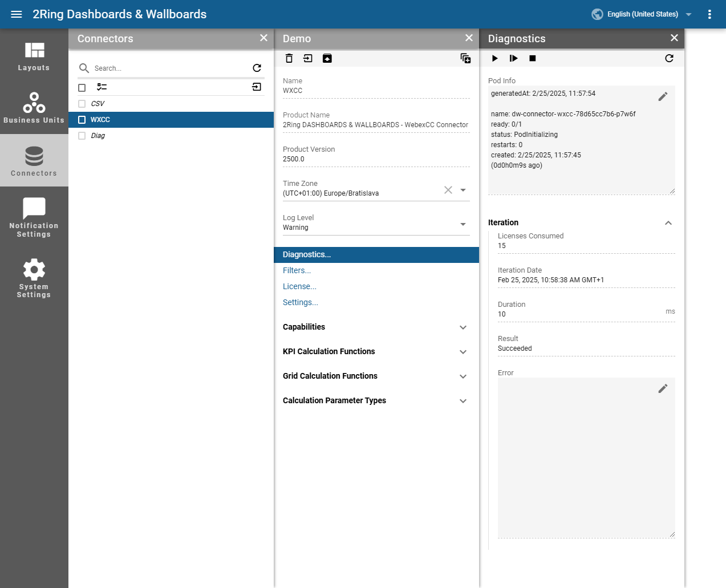Open the Log Level dropdown
Image resolution: width=726 pixels, height=588 pixels.
[x=463, y=224]
